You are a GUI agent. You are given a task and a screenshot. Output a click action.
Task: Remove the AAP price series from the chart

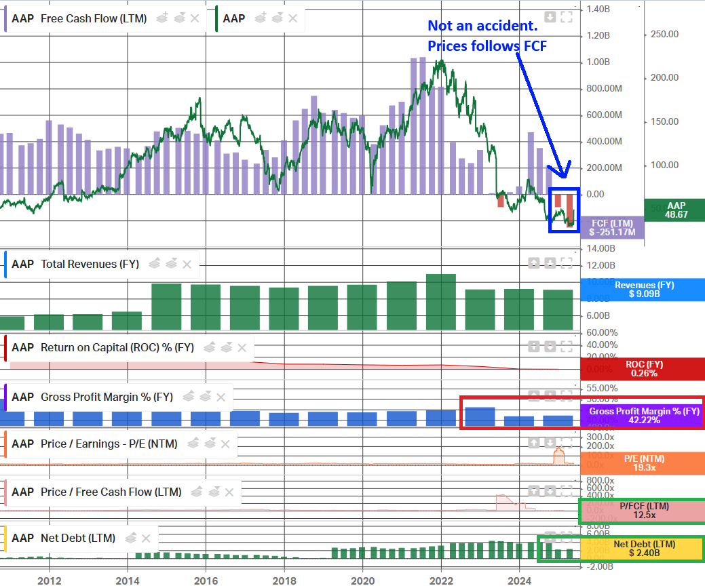pos(292,18)
